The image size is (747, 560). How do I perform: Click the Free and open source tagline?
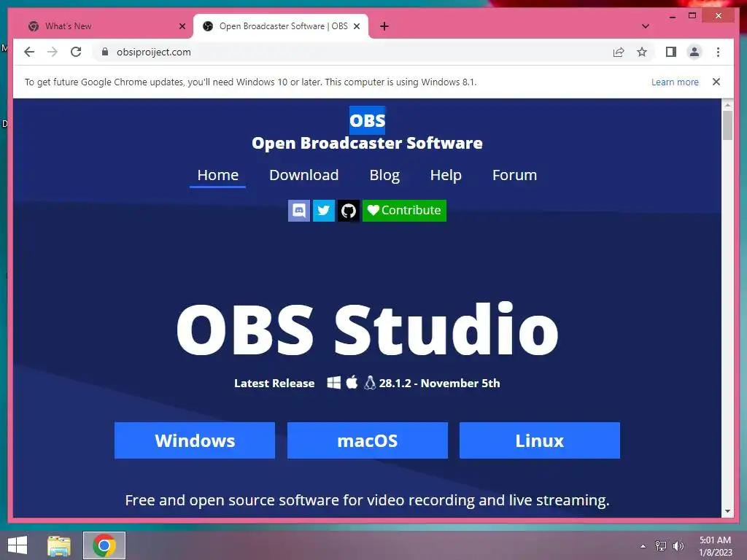click(368, 500)
